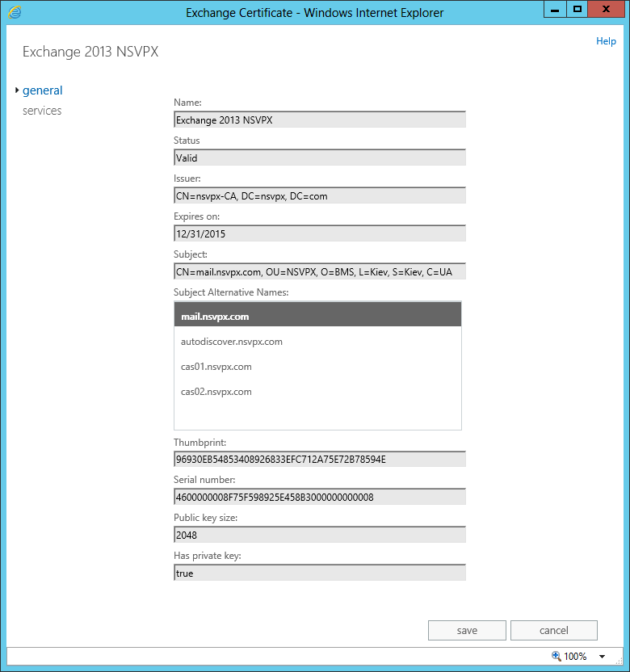Click the Expires on date field
The height and width of the screenshot is (672, 630).
point(320,234)
